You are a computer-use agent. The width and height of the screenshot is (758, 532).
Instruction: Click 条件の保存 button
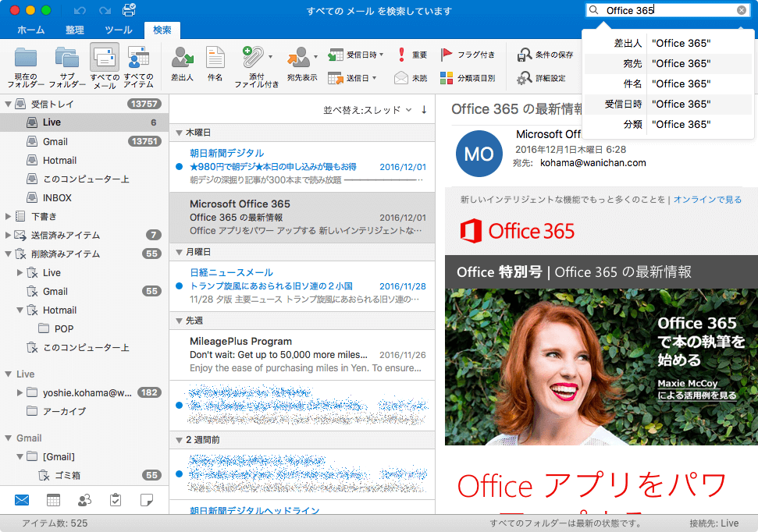[x=546, y=55]
